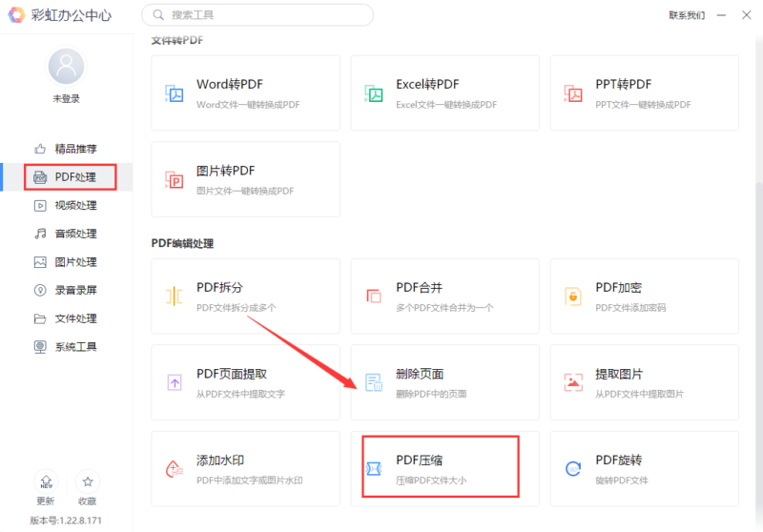Click the PDF文件添加密码 description
This screenshot has width=763, height=532.
coord(630,308)
